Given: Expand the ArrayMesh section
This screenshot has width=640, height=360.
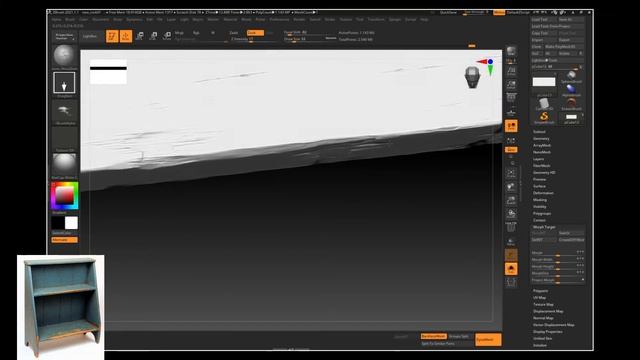Looking at the screenshot, I should (x=542, y=145).
